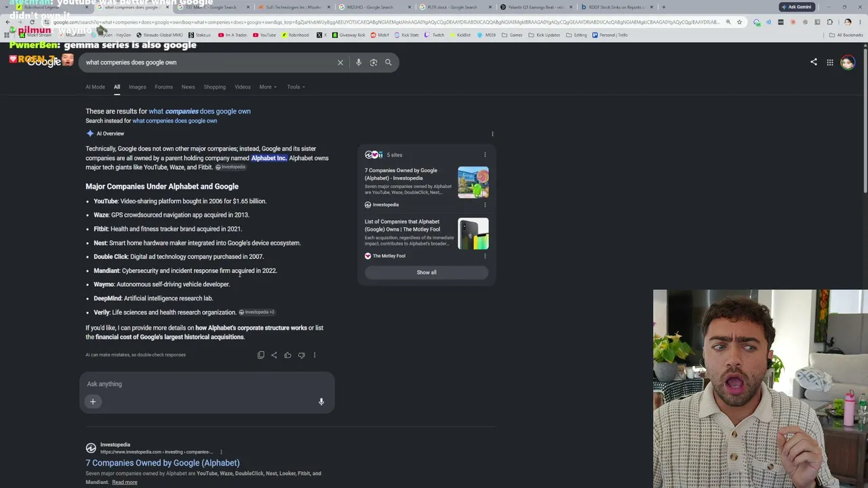Open Google account profile avatar
The width and height of the screenshot is (868, 488).
(x=848, y=62)
